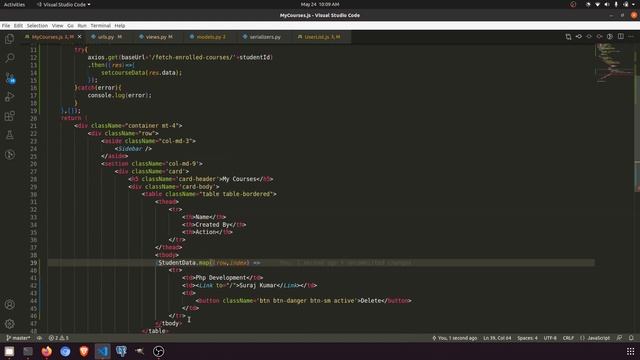Open the Selection menu

click(37, 25)
